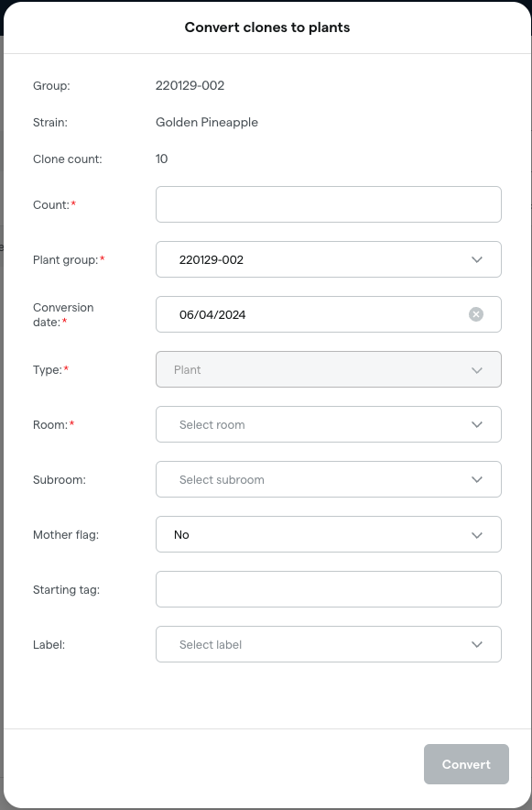The height and width of the screenshot is (810, 532).
Task: Click the disabled Type dropdown chevron
Action: point(476,370)
